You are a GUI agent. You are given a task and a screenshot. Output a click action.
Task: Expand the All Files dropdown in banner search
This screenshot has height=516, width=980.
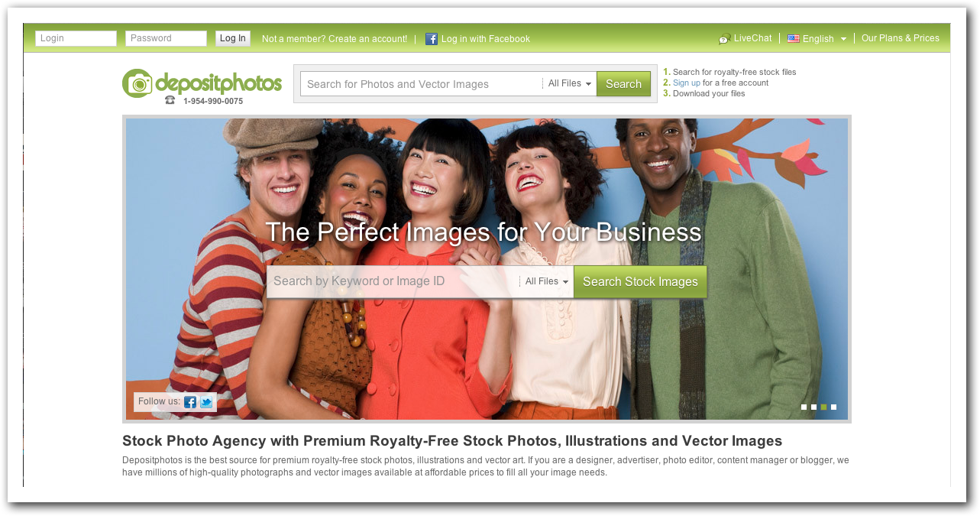pos(547,281)
